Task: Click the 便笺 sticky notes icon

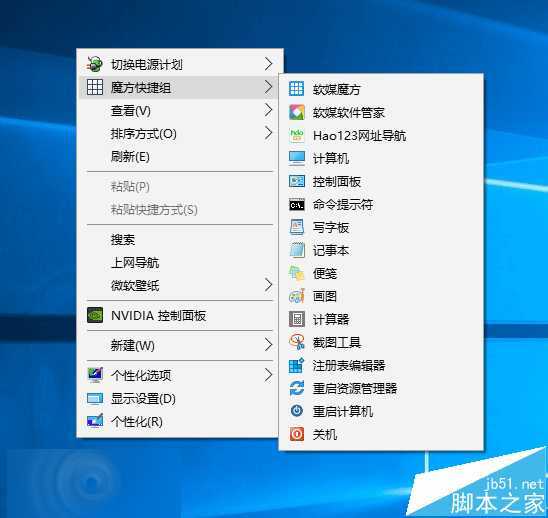Action: pyautogui.click(x=296, y=273)
